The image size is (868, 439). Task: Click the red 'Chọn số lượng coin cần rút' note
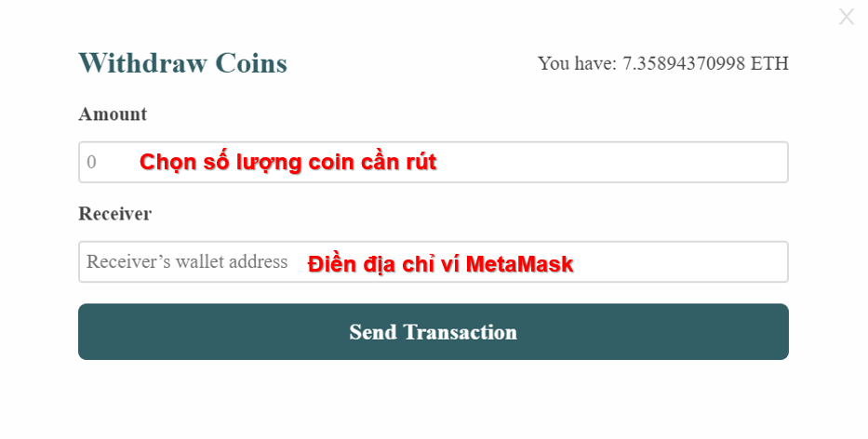[x=287, y=162]
